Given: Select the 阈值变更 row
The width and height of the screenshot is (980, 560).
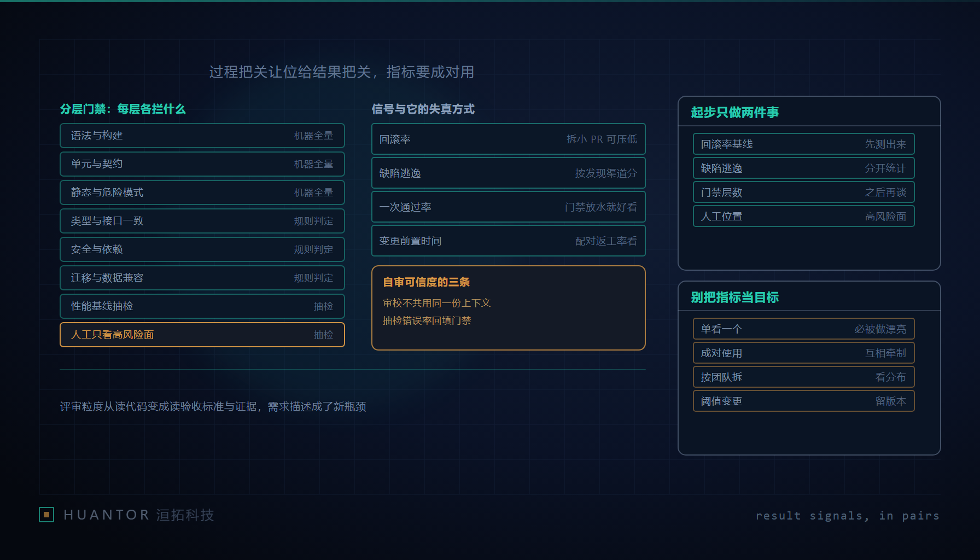Looking at the screenshot, I should click(x=804, y=401).
